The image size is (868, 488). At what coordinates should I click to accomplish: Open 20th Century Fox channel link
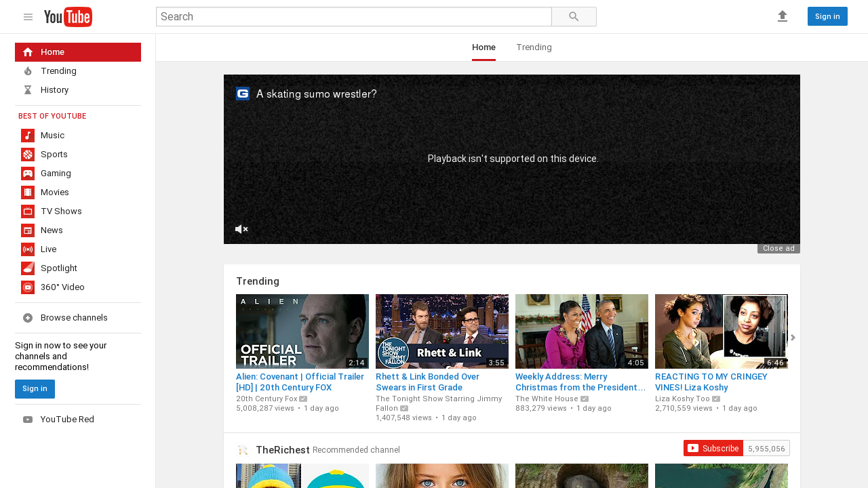[267, 399]
